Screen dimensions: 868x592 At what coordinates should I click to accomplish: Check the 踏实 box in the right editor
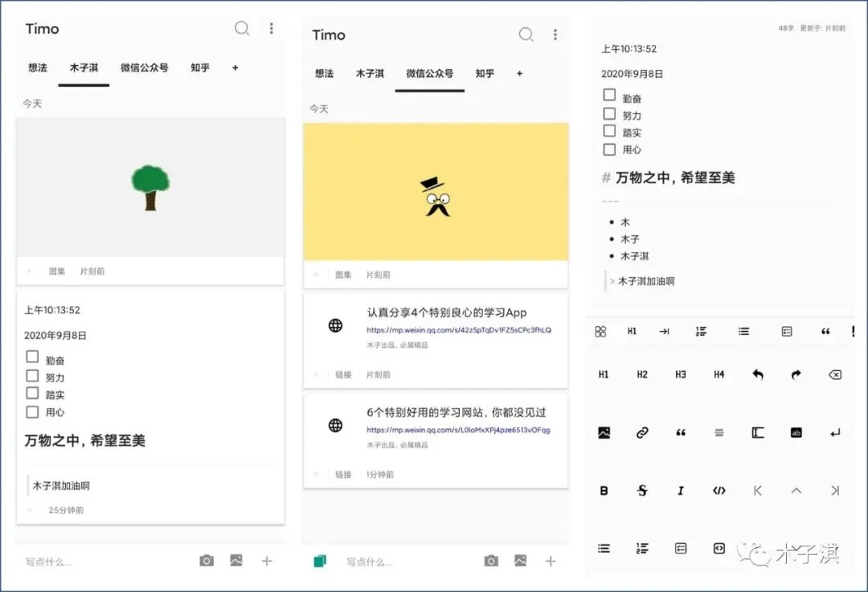click(609, 131)
